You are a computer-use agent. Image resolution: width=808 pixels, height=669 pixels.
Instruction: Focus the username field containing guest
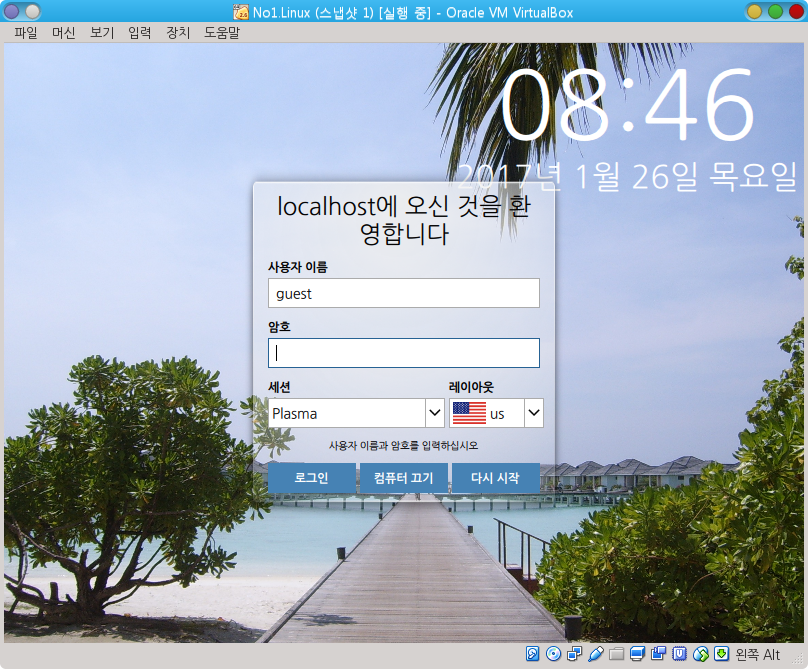tap(403, 293)
